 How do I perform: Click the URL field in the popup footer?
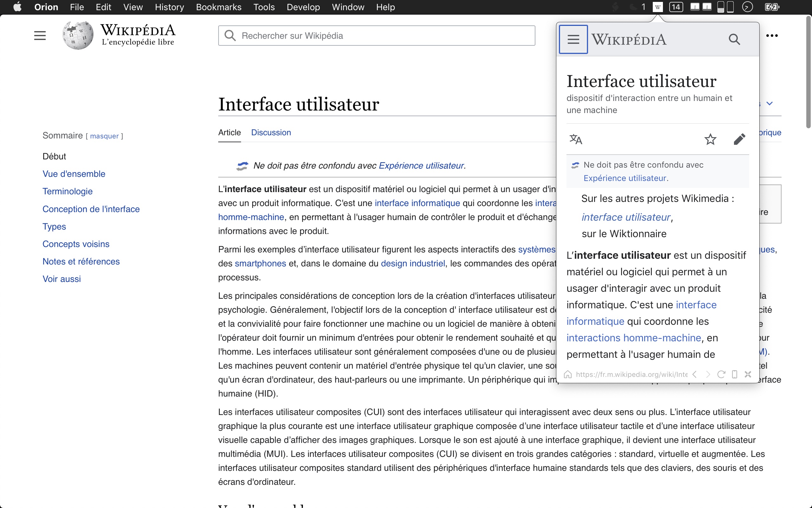pyautogui.click(x=632, y=374)
